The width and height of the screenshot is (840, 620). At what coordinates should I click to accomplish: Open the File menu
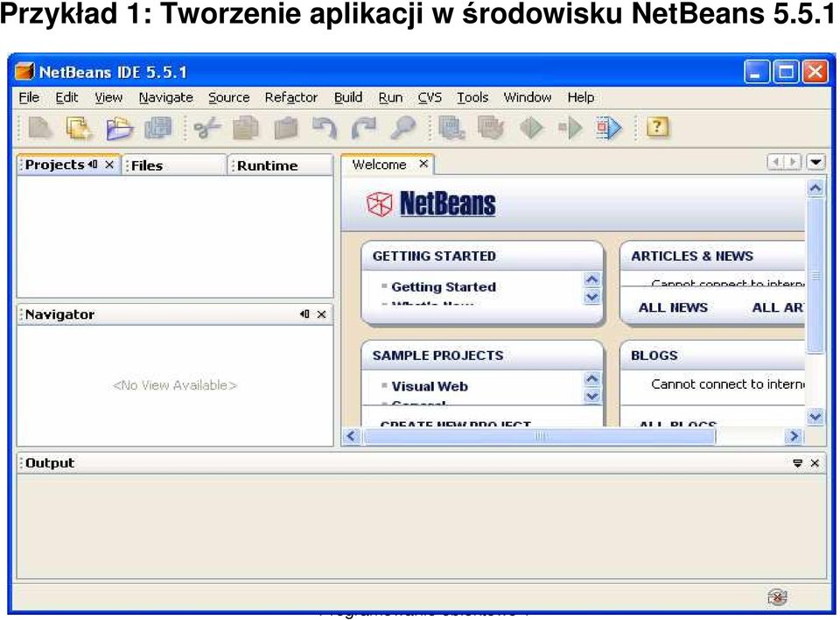pyautogui.click(x=29, y=97)
